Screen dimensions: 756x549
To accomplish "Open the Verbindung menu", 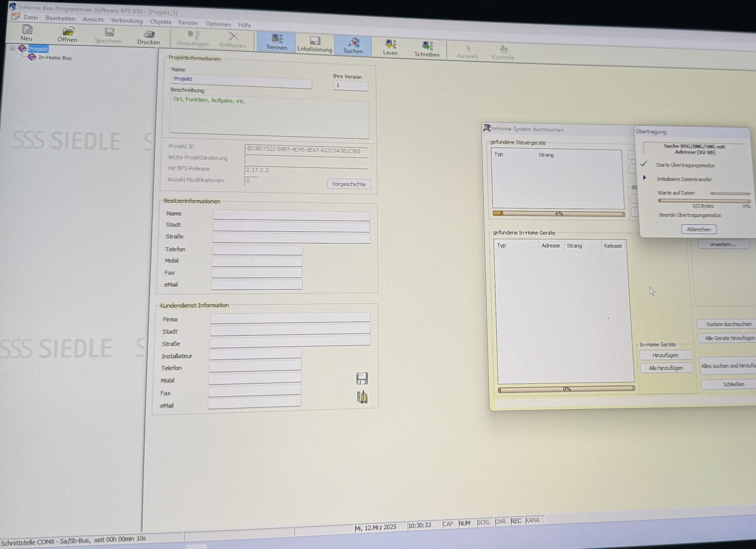I will (127, 21).
